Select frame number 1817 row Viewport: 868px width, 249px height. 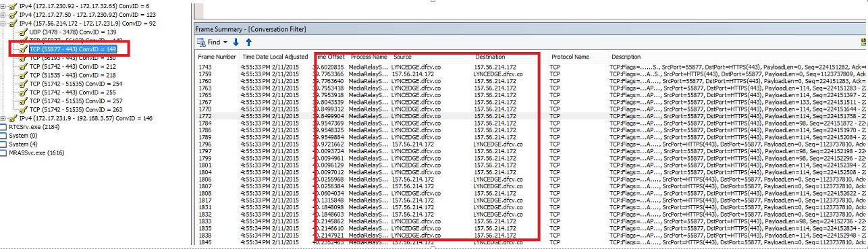coord(531,200)
